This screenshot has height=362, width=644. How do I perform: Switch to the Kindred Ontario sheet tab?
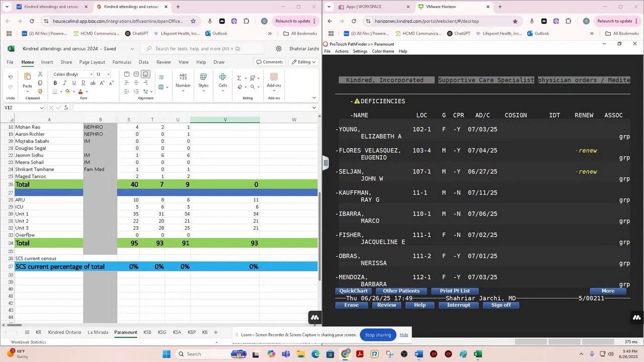pyautogui.click(x=64, y=332)
